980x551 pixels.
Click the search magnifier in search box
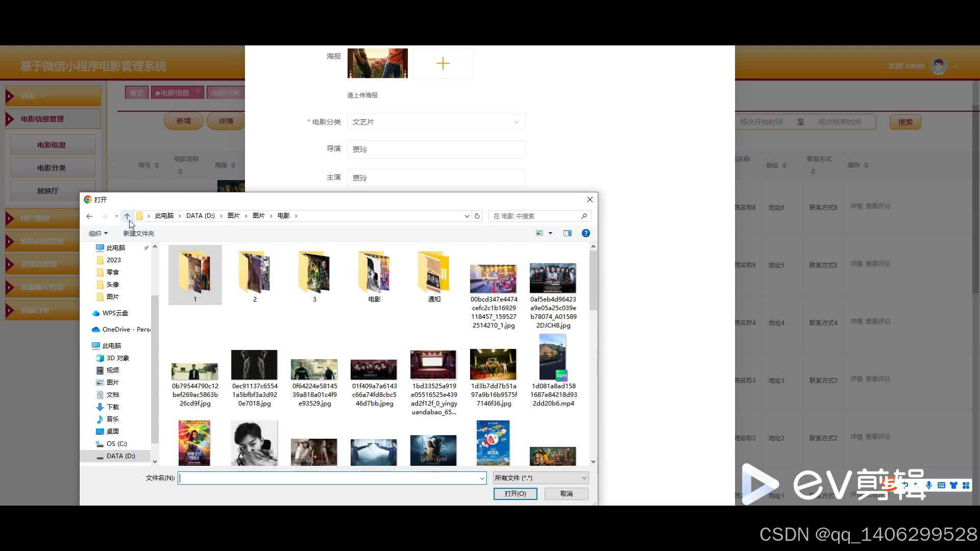[x=584, y=216]
